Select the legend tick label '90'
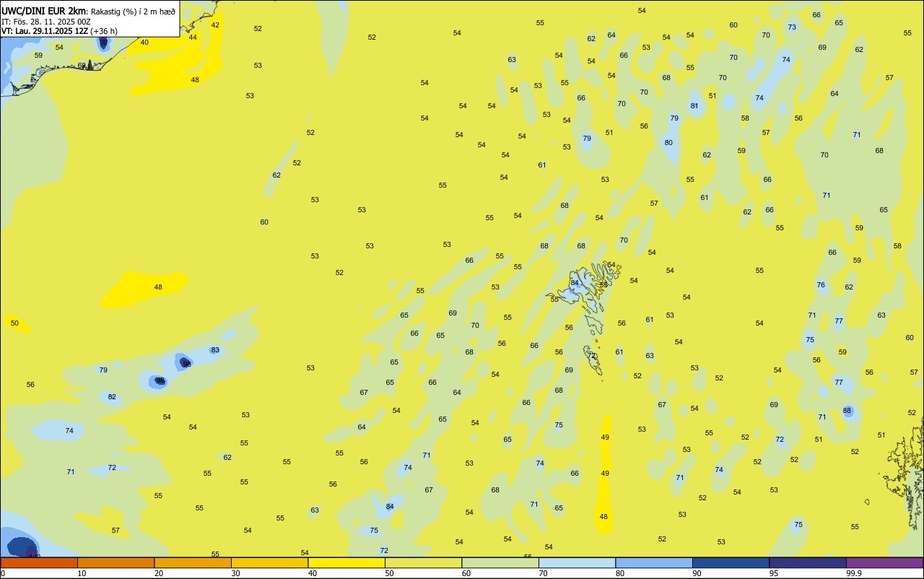The height and width of the screenshot is (579, 924). 697,573
